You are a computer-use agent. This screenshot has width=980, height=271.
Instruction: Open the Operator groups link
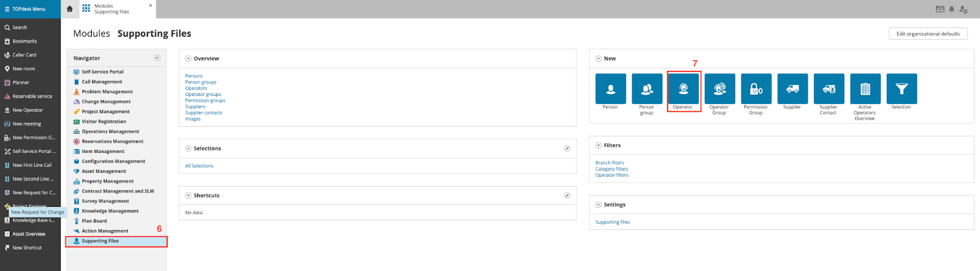[x=203, y=94]
